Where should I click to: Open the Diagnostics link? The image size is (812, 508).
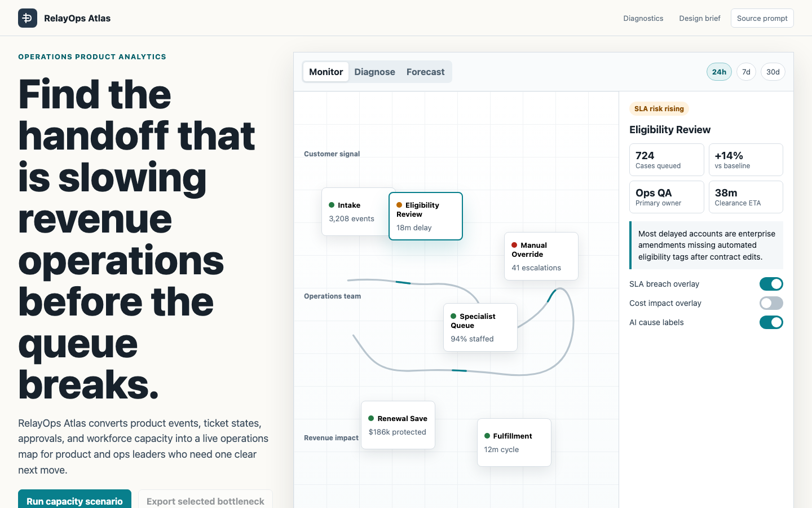(643, 18)
